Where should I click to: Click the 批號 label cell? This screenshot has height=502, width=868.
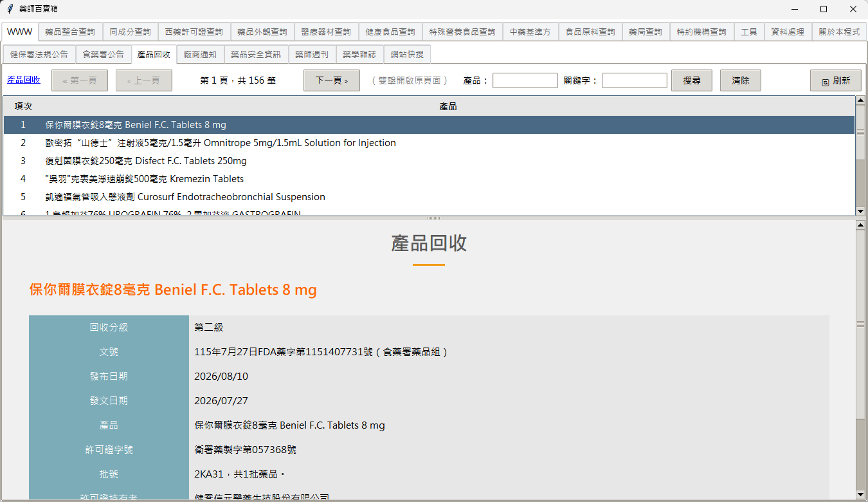(x=109, y=474)
